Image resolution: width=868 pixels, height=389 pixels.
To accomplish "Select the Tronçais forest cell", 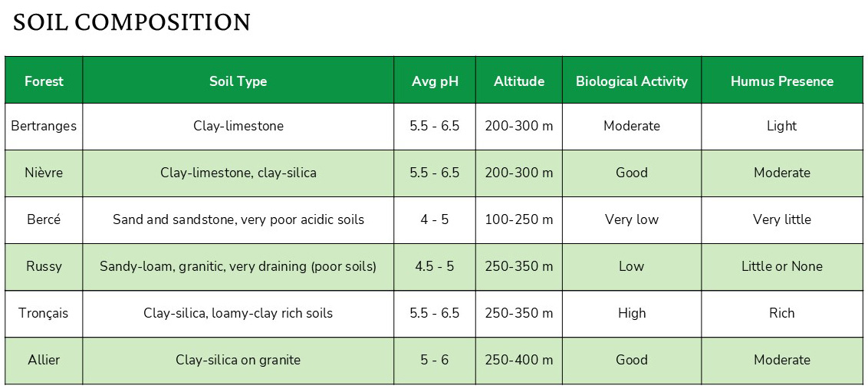I will [x=44, y=313].
